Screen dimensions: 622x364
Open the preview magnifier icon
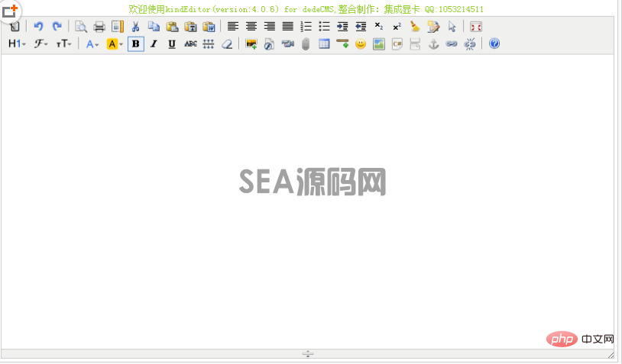(x=81, y=27)
